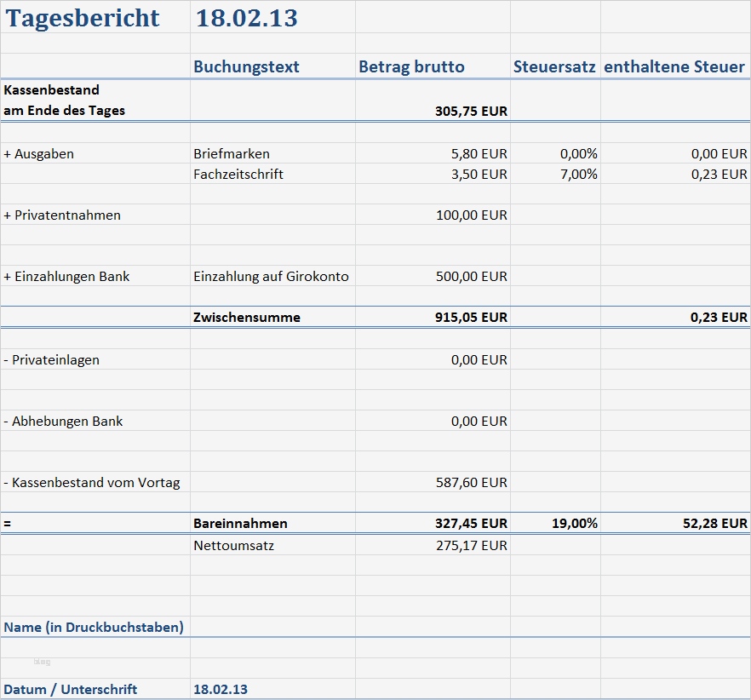Click the Fachzeitschrift booking text cell
This screenshot has height=700, width=751.
coord(227,174)
